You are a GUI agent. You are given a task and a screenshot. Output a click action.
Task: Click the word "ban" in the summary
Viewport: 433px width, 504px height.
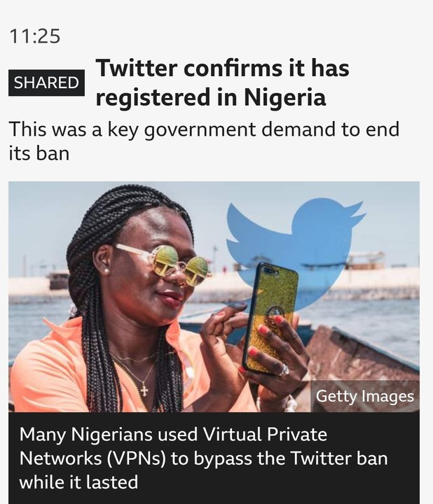pyautogui.click(x=53, y=153)
